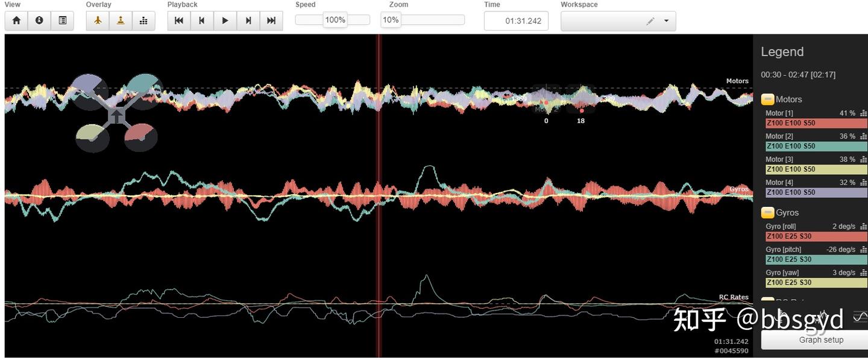Click Motor [1] red color bar
Image resolution: width=868 pixels, height=360 pixels.
[816, 123]
